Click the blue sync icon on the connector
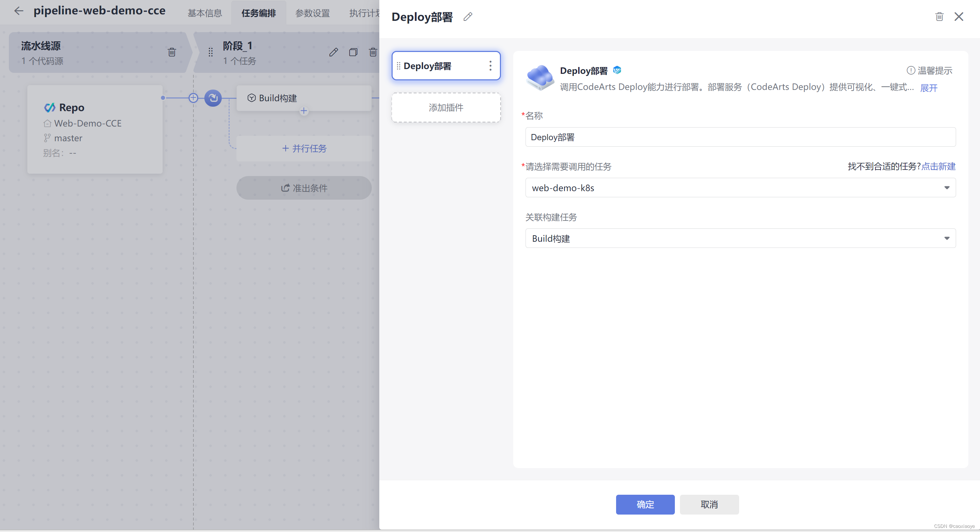 point(213,98)
